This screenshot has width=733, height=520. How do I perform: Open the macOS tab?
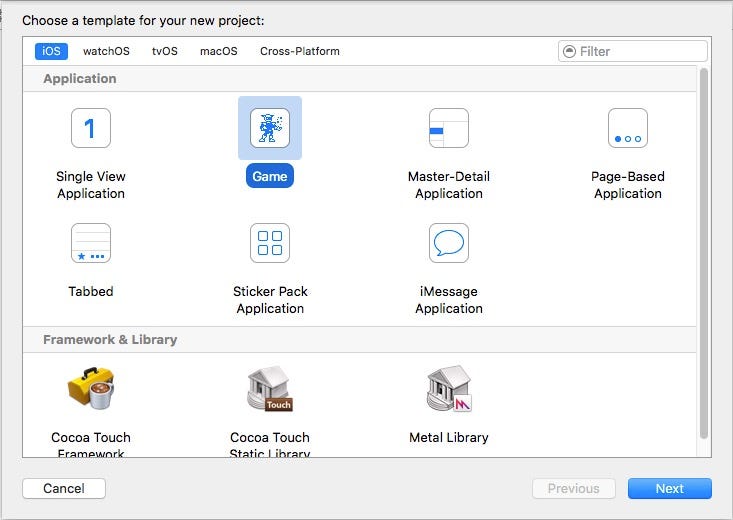(x=219, y=51)
